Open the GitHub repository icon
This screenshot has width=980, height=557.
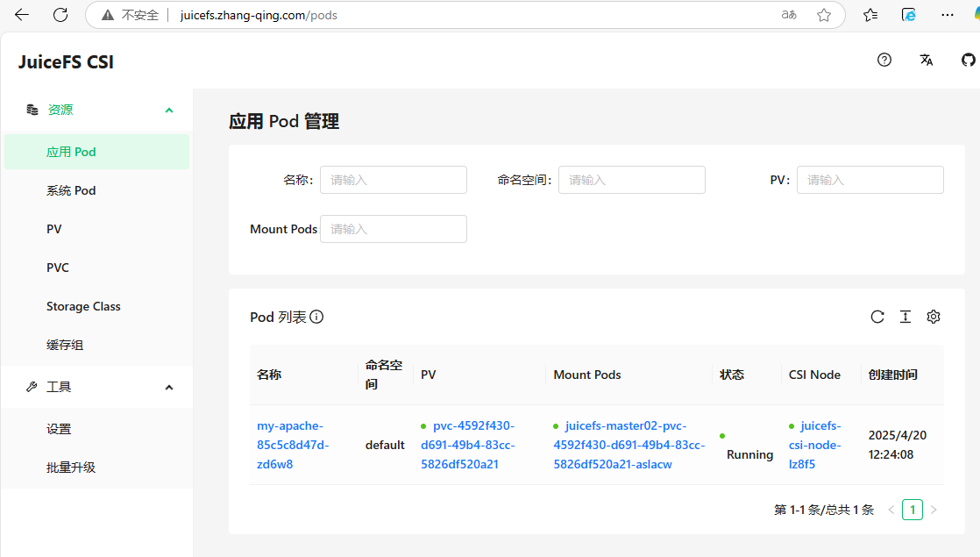[968, 60]
